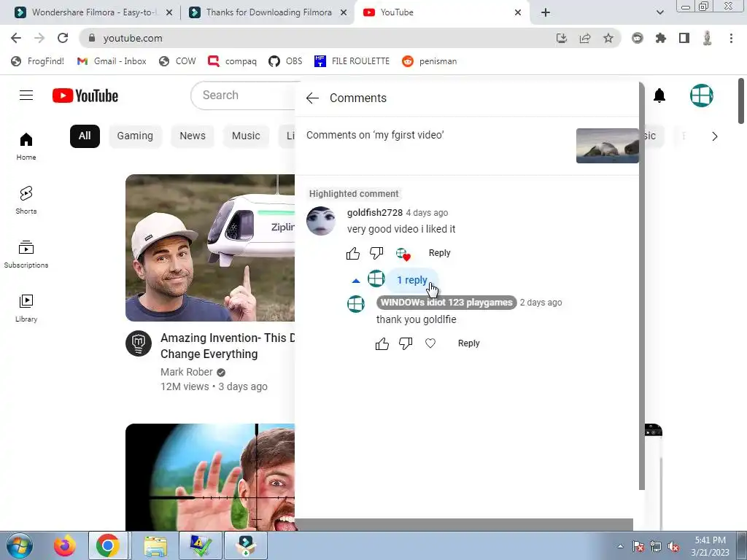Open the notifications bell
This screenshot has height=560, width=747.
(659, 96)
